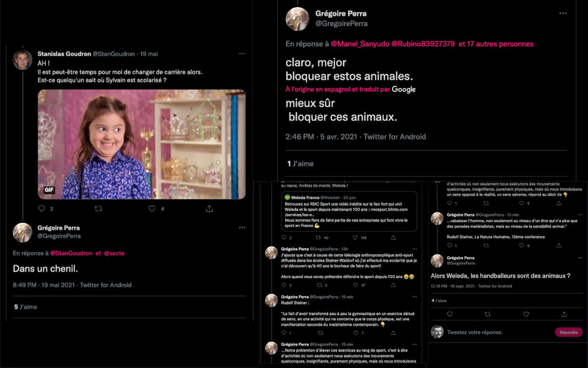The width and height of the screenshot is (588, 368).
Task: Share Stanislas Goudron's GIF tweet
Action: pos(209,208)
